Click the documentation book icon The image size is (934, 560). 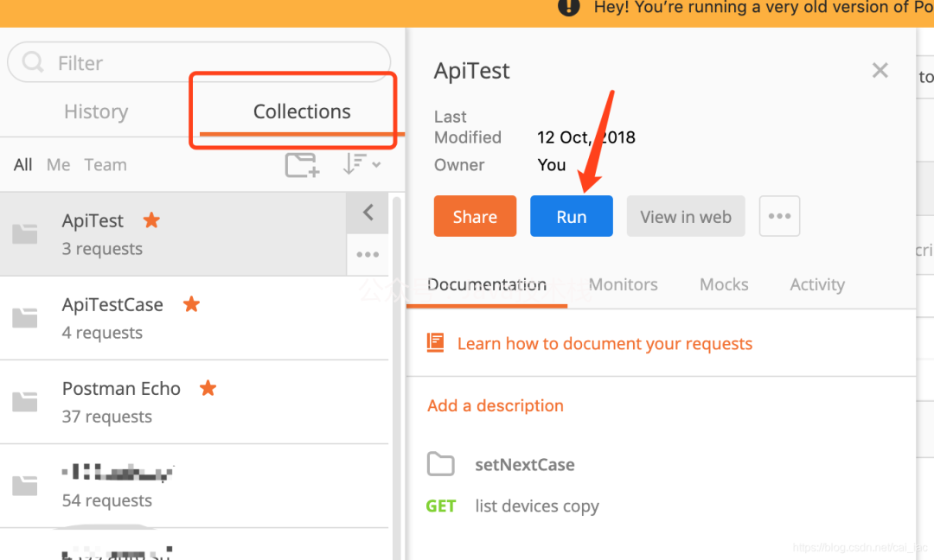tap(435, 343)
